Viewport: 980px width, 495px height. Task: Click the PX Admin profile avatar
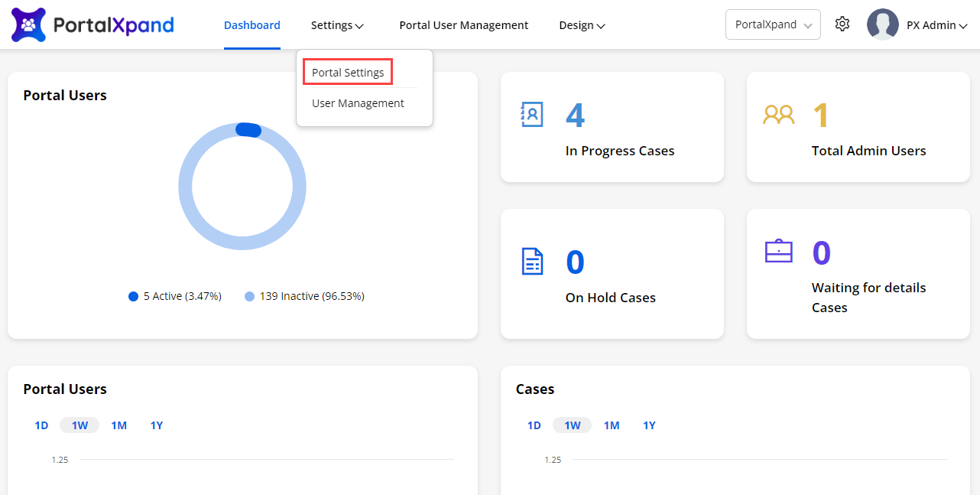(x=882, y=24)
